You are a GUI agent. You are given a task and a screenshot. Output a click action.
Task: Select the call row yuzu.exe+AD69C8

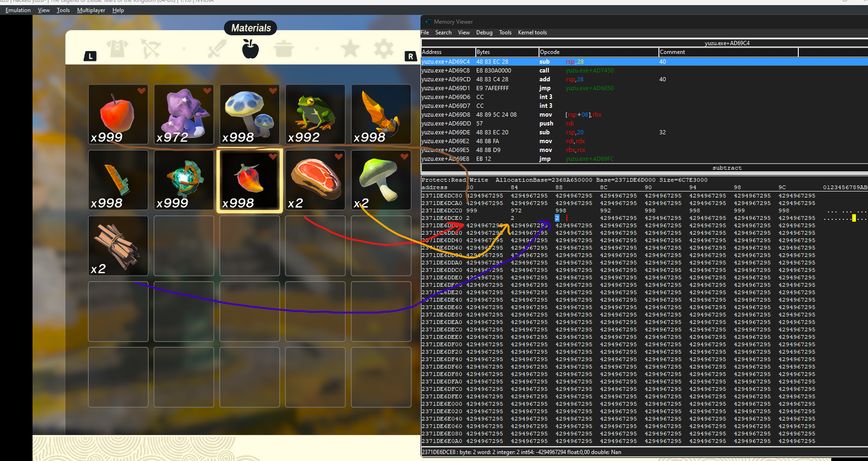click(x=644, y=71)
